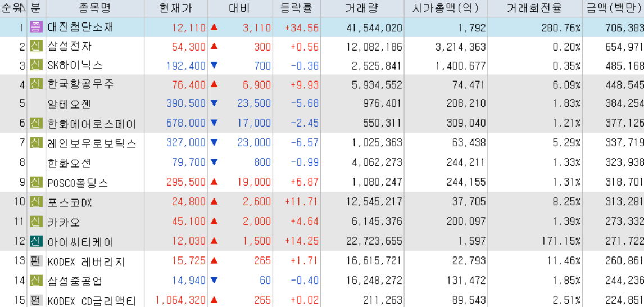Select the stock name KODEX 레버리지
This screenshot has height=307, width=644.
click(86, 261)
